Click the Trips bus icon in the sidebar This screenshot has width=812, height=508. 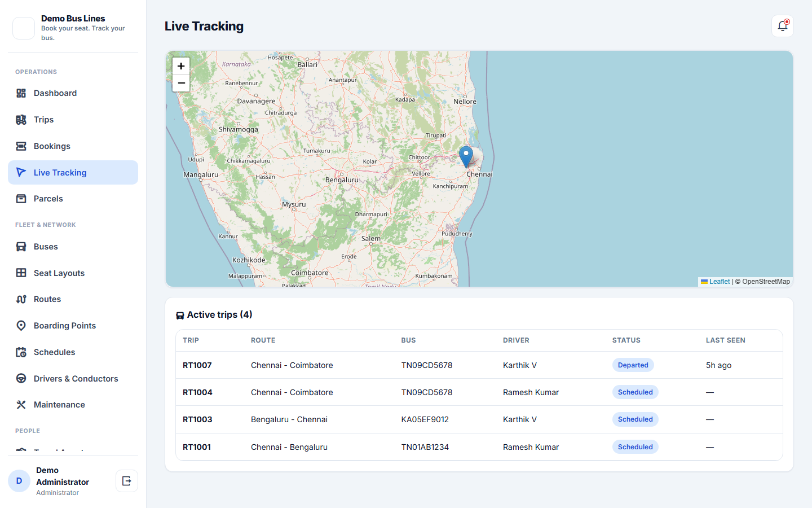click(x=21, y=120)
